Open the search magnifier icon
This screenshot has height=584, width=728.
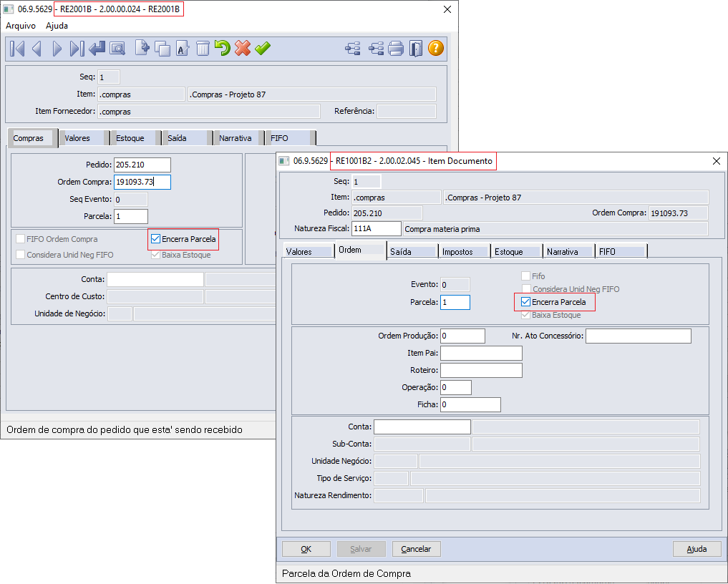pos(117,48)
